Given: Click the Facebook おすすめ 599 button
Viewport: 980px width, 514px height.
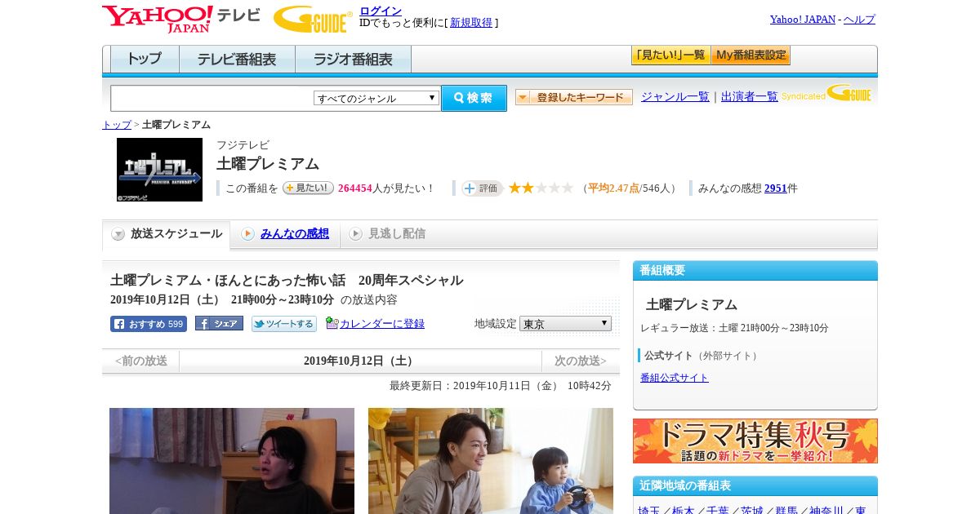Looking at the screenshot, I should pos(149,324).
